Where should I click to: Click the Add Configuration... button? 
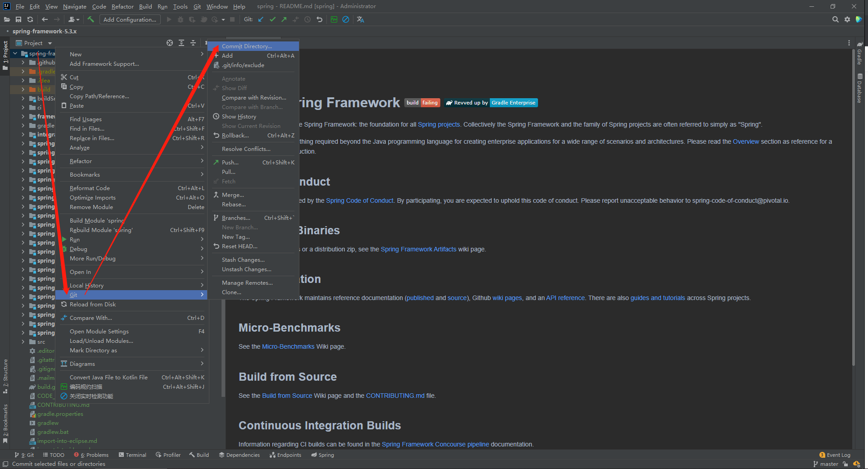[x=130, y=19]
